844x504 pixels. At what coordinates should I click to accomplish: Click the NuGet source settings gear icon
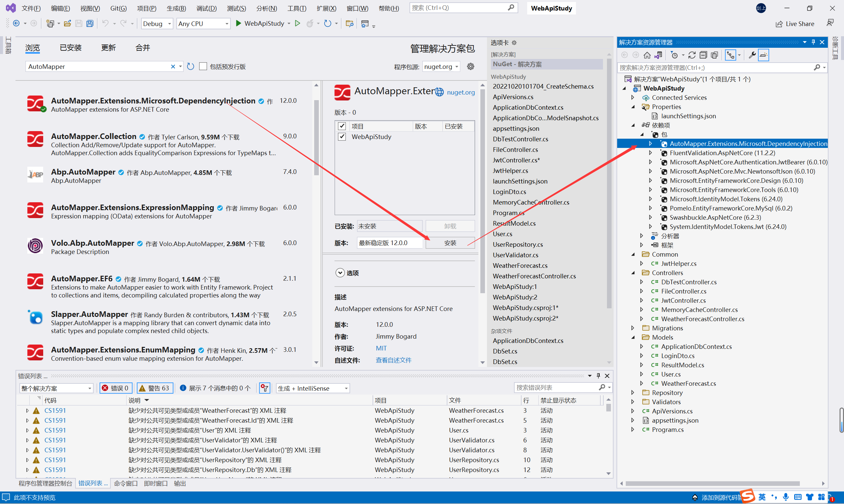[470, 67]
